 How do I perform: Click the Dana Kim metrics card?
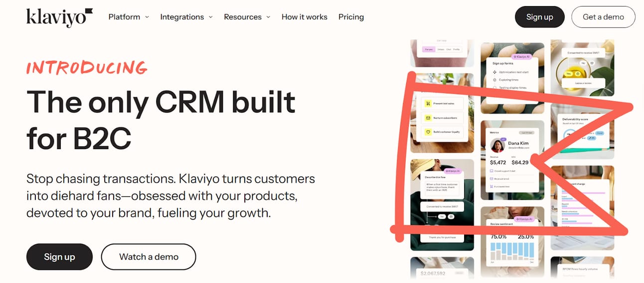tap(512, 160)
